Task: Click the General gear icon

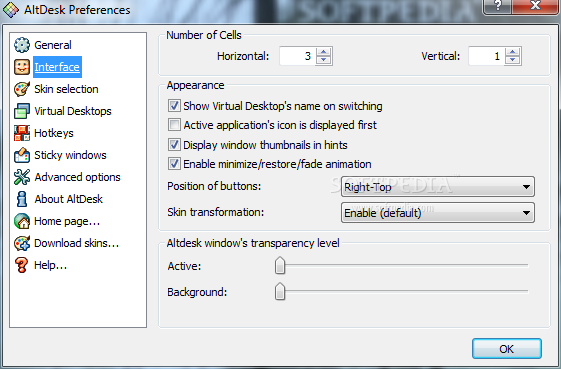Action: pyautogui.click(x=22, y=45)
